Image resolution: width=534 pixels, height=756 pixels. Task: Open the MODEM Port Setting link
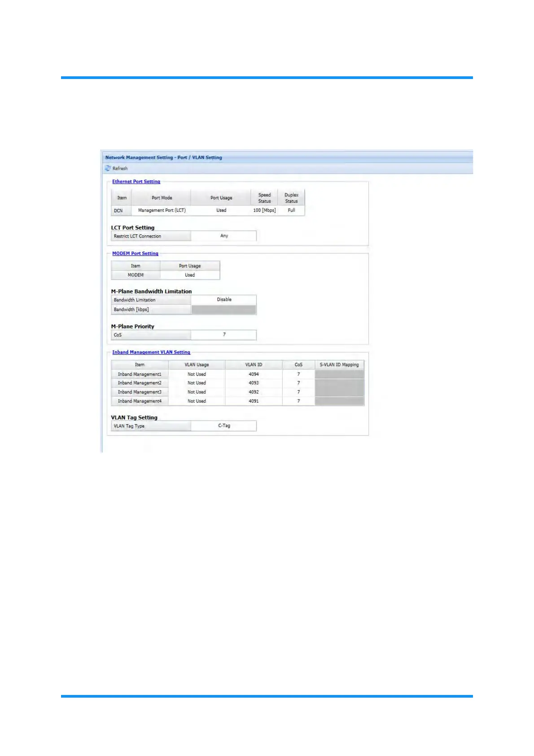135,254
